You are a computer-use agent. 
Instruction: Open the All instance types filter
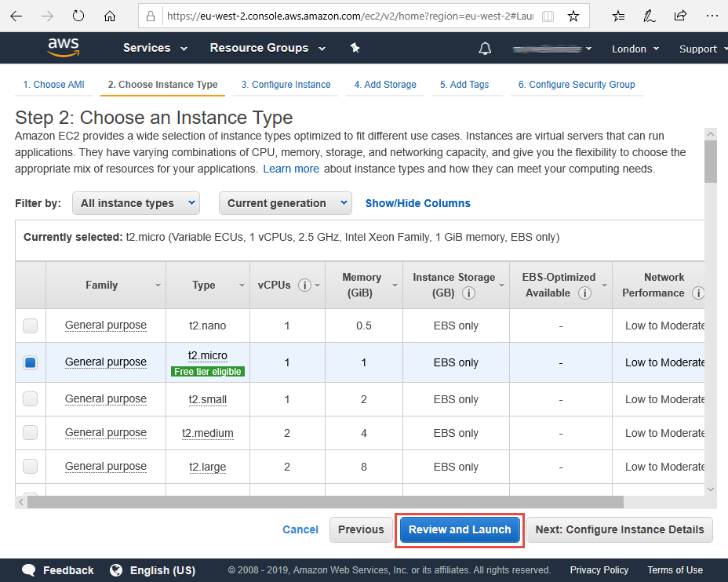click(136, 203)
